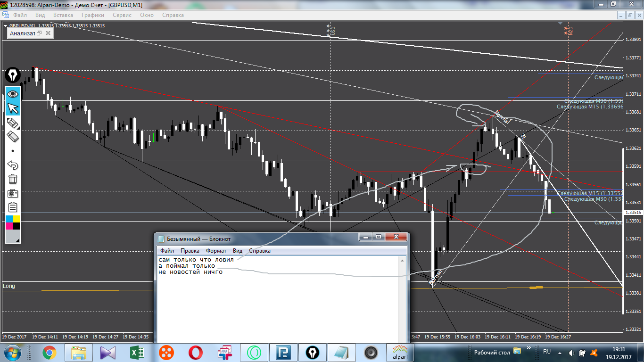The width and height of the screenshot is (644, 362).
Task: Switch to the alpari taskbar button
Action: pyautogui.click(x=401, y=352)
